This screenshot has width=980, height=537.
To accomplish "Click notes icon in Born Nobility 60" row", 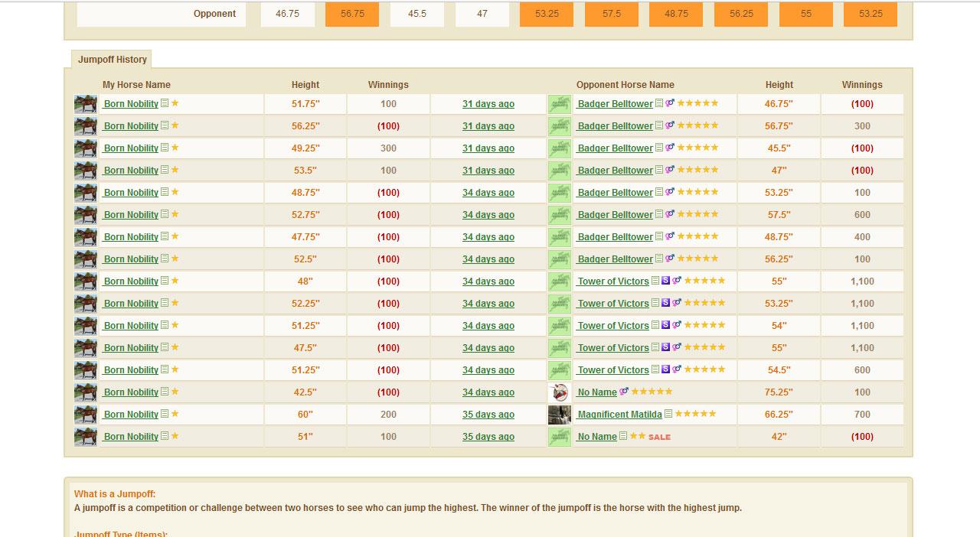I will pyautogui.click(x=165, y=414).
